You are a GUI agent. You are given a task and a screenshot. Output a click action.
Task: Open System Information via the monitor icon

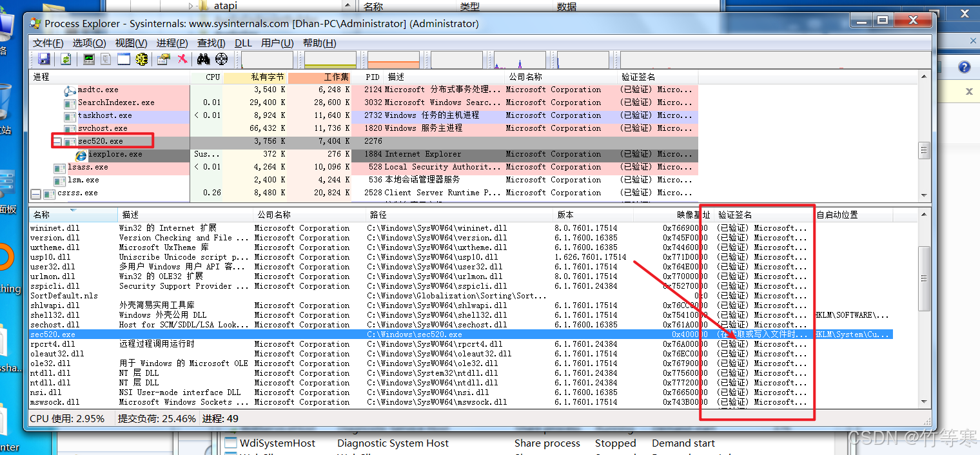point(88,59)
